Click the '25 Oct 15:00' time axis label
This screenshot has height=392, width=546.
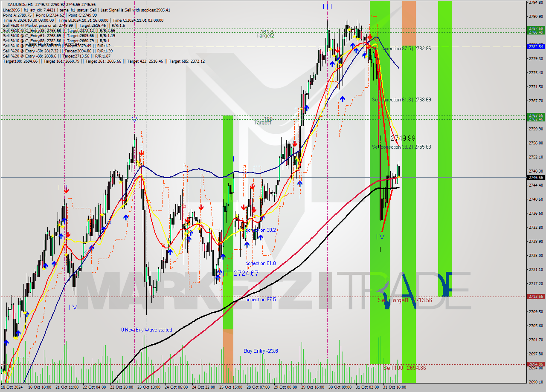(231, 388)
